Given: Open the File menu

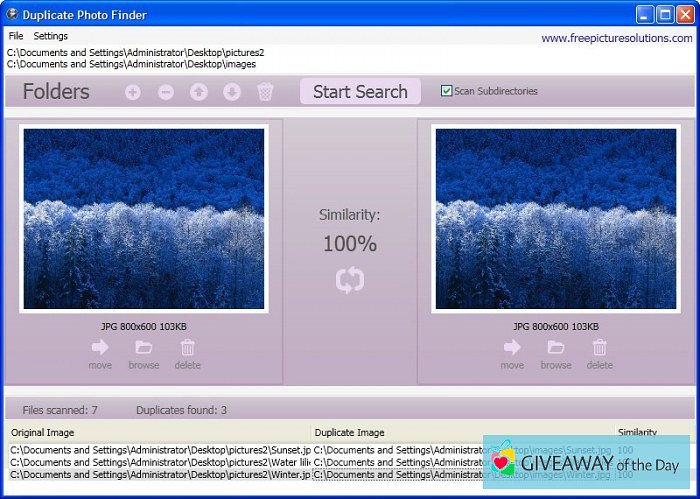Looking at the screenshot, I should point(16,36).
